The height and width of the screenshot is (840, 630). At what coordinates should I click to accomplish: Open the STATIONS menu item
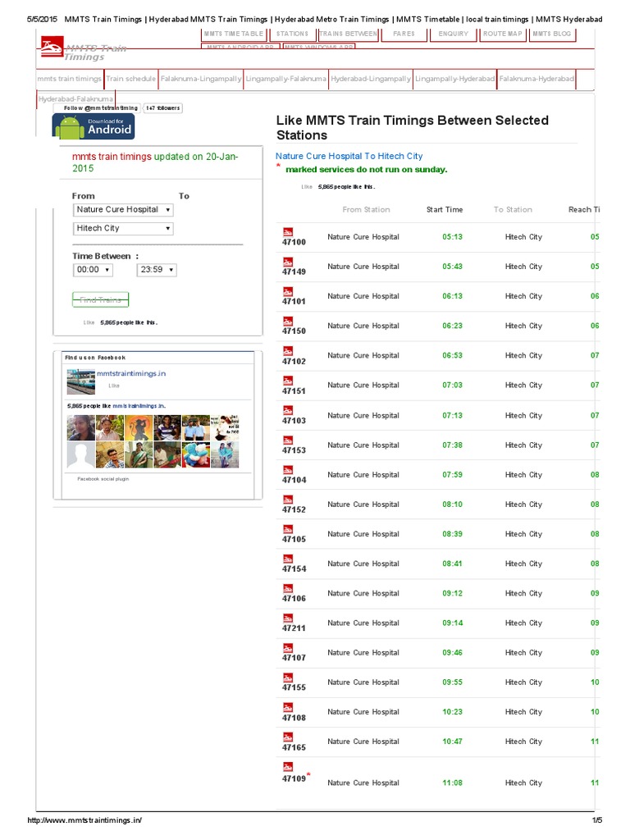pos(292,34)
